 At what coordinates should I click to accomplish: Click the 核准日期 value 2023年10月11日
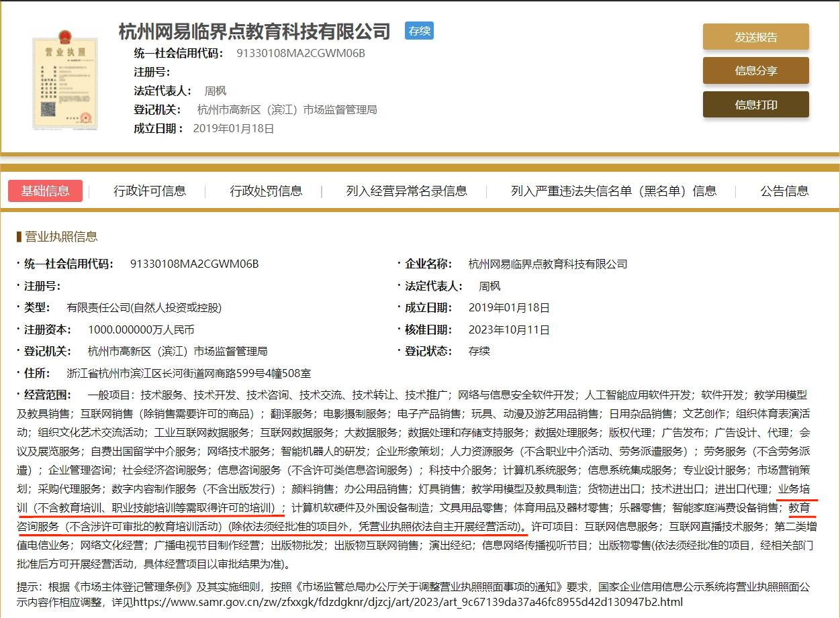509,329
